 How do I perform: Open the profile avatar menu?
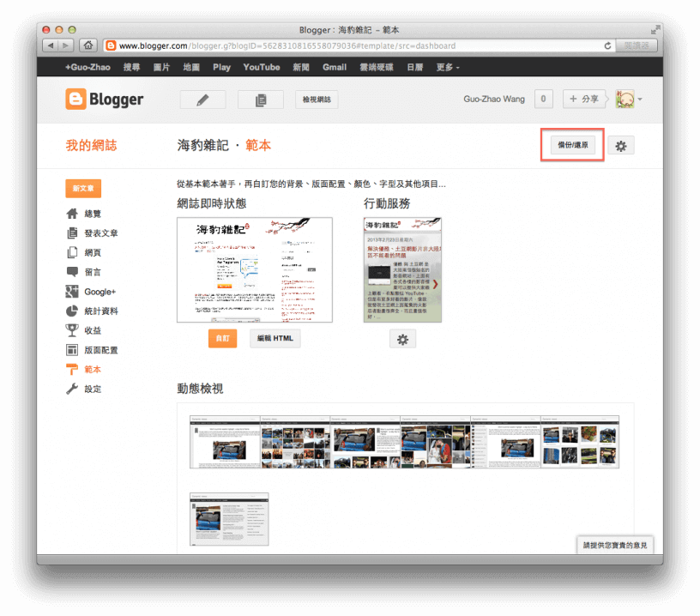(625, 100)
